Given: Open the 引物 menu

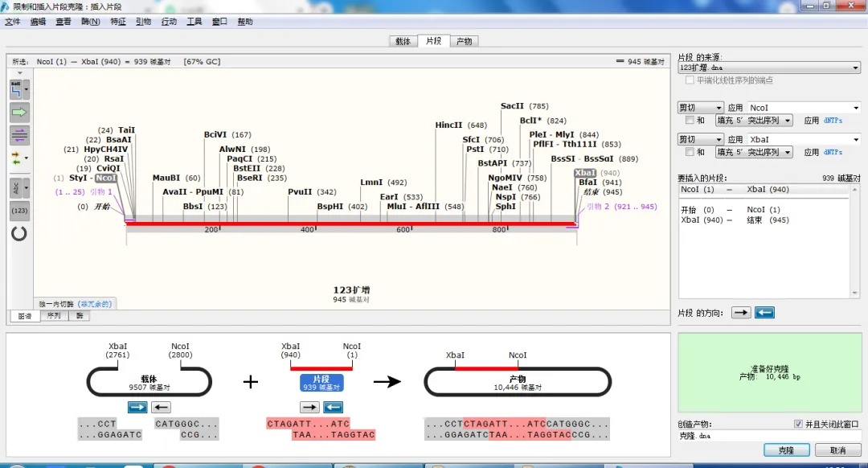Looking at the screenshot, I should click(x=143, y=22).
